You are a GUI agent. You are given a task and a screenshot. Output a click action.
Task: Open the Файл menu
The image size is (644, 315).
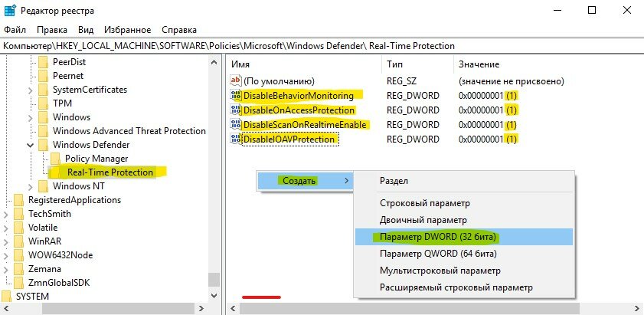point(15,30)
